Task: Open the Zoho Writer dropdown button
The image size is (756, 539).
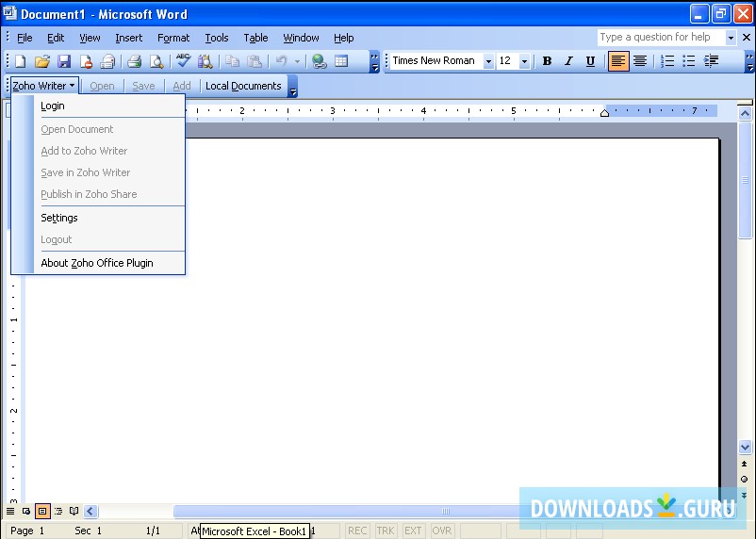Action: 44,86
